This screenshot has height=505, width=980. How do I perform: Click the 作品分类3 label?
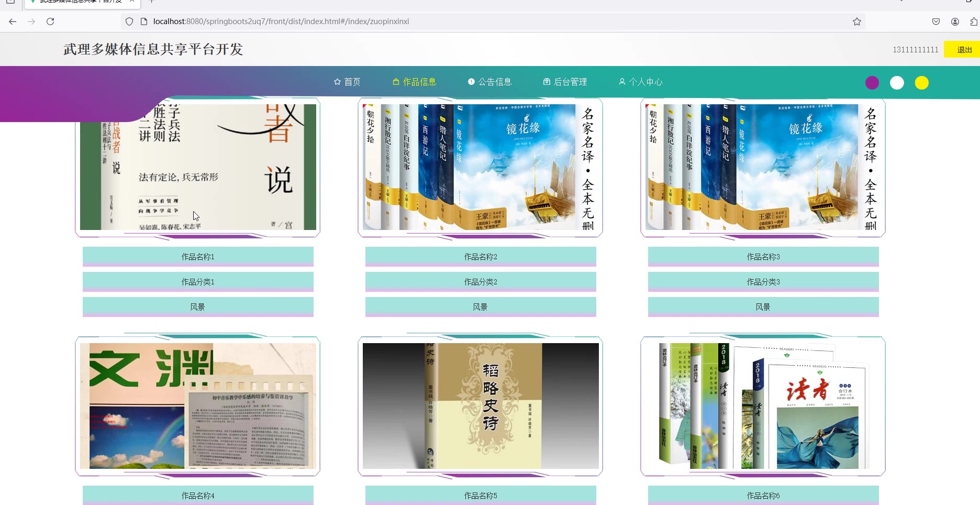763,282
